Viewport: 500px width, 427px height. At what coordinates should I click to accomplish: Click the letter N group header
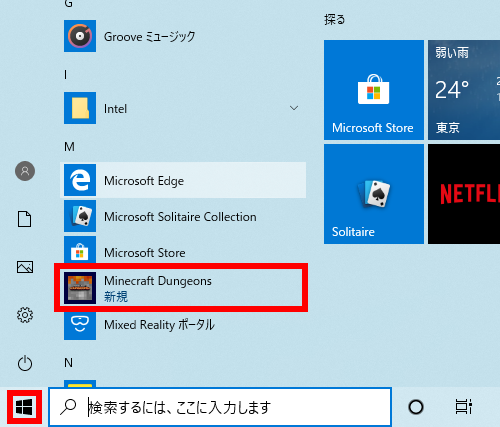click(68, 363)
